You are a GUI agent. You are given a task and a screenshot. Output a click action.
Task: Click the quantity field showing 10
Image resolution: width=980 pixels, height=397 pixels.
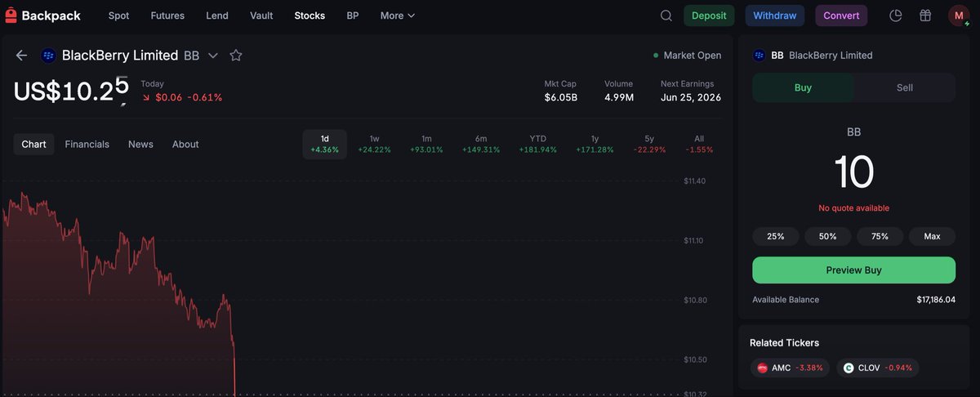[853, 172]
